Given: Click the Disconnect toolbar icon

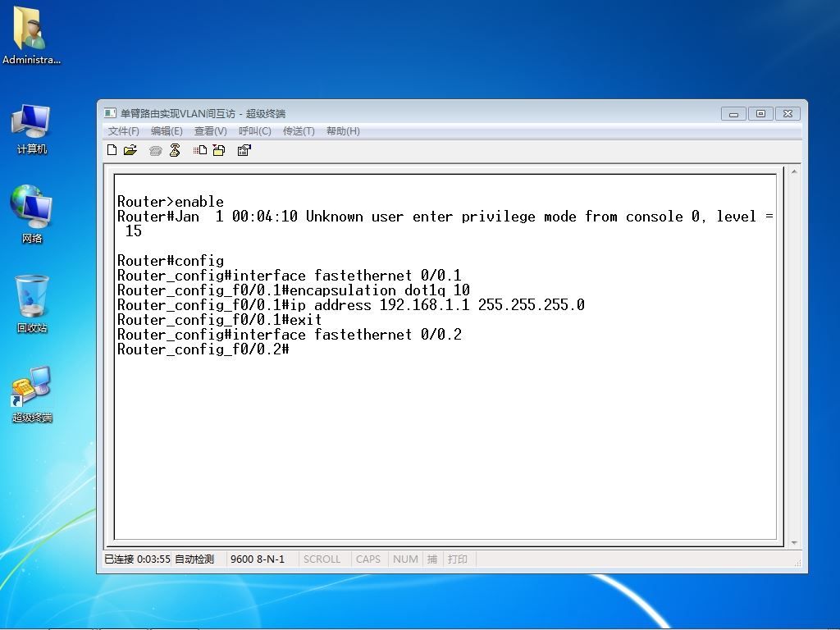Looking at the screenshot, I should (175, 151).
